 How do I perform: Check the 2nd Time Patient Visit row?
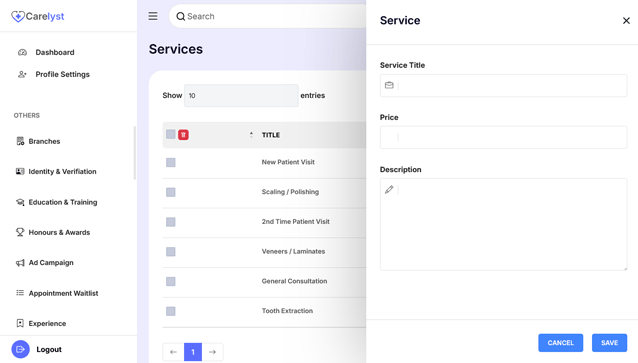coord(170,222)
